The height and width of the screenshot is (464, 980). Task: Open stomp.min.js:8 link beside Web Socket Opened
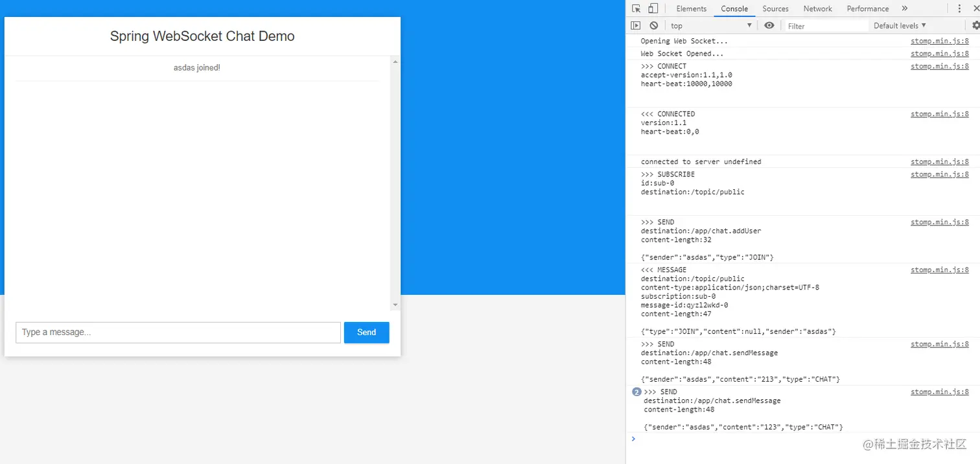coord(940,54)
